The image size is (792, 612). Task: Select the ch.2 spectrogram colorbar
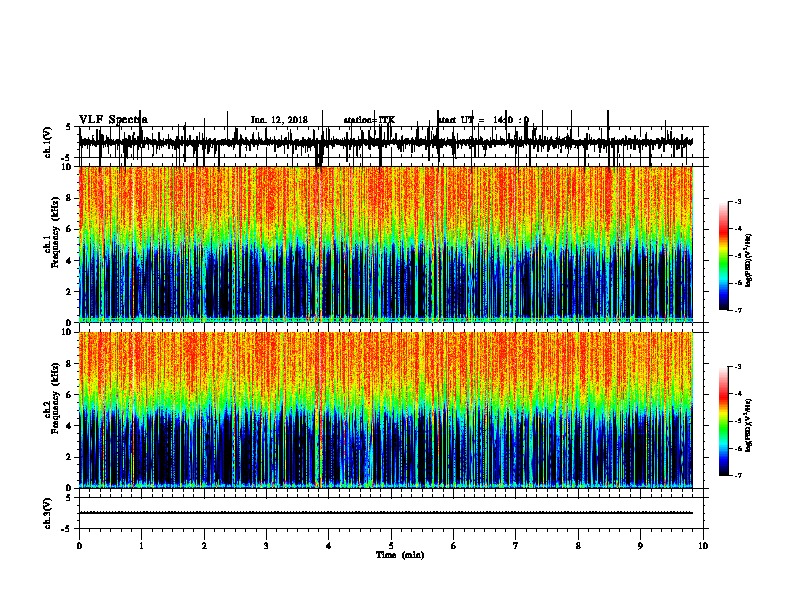pyautogui.click(x=723, y=421)
